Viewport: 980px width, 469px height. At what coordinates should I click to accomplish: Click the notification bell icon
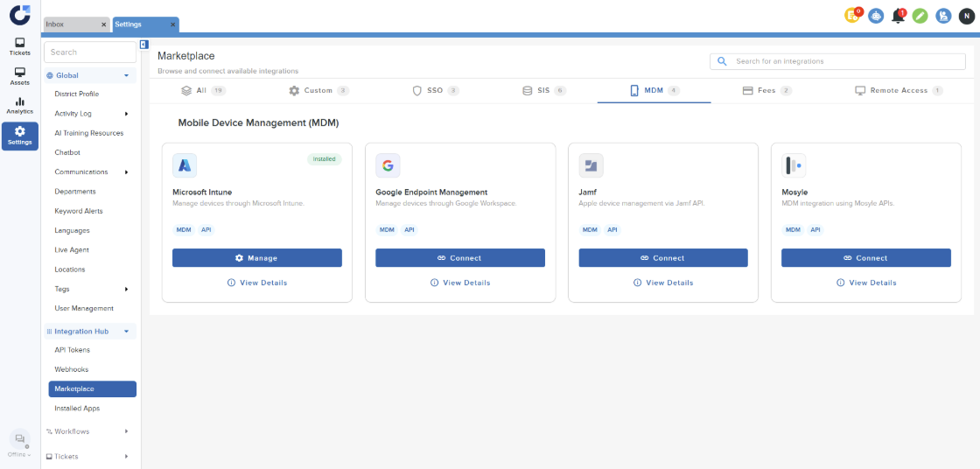(x=899, y=16)
